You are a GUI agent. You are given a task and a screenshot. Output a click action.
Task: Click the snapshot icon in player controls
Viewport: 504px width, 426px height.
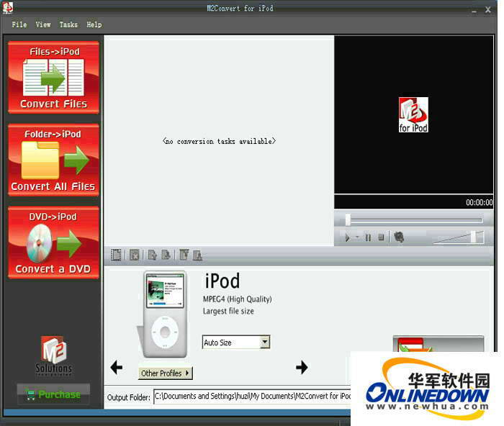399,237
